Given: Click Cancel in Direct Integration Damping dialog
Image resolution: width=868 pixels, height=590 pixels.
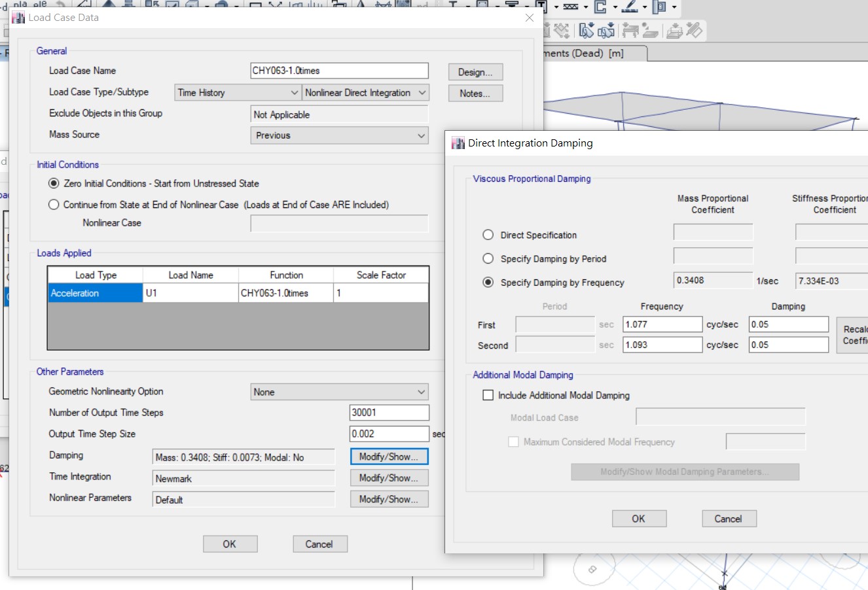Looking at the screenshot, I should tap(729, 519).
